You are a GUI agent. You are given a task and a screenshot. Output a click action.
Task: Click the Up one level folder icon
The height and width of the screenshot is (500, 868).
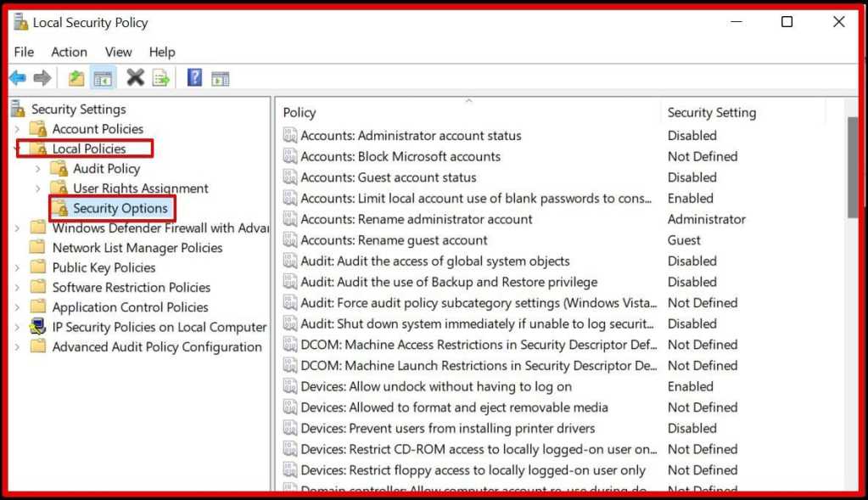[x=76, y=79]
